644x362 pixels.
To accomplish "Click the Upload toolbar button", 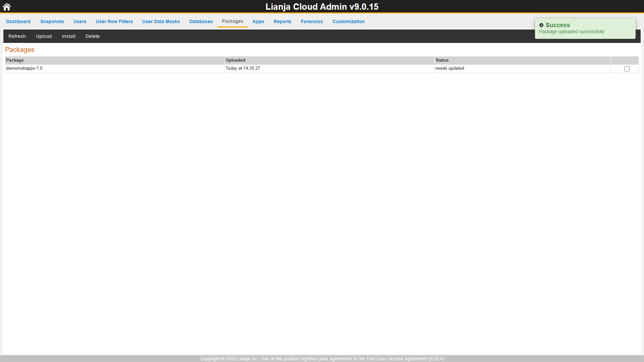I will click(x=44, y=36).
